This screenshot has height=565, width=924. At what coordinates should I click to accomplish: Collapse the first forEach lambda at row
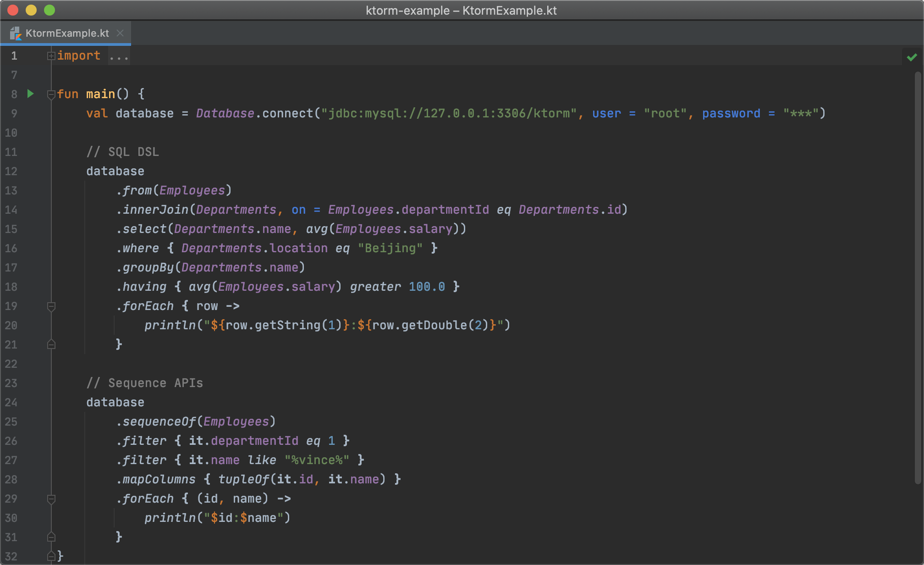click(x=51, y=306)
